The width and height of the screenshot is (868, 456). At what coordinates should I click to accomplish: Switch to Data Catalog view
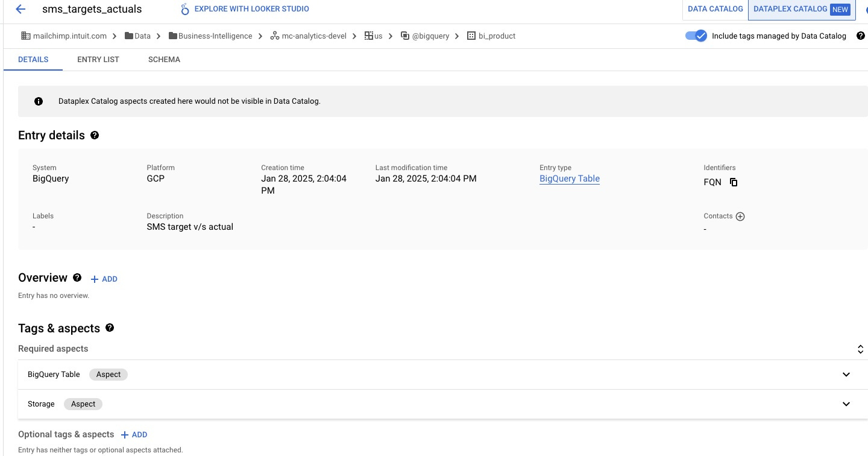tap(715, 9)
